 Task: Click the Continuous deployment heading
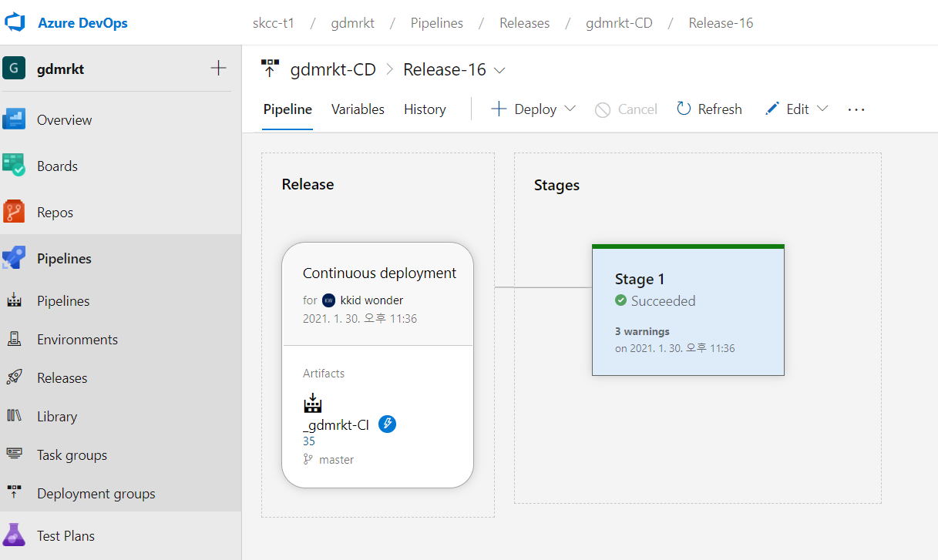point(379,273)
